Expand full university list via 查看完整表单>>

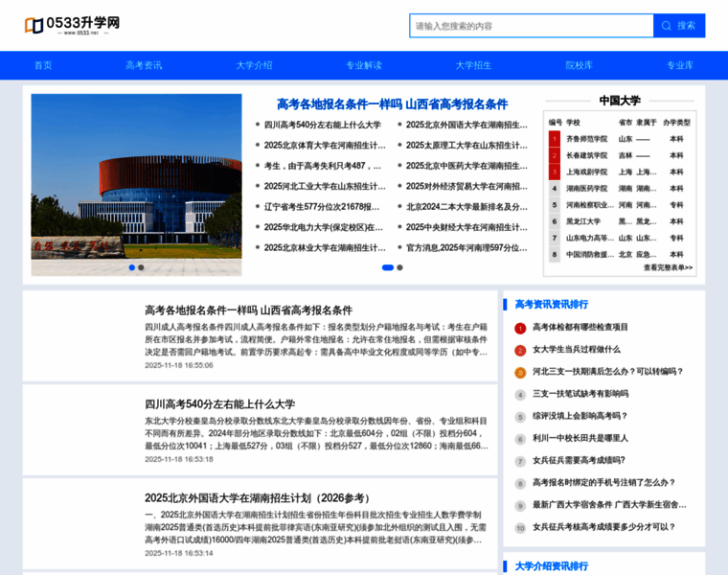pyautogui.click(x=668, y=267)
